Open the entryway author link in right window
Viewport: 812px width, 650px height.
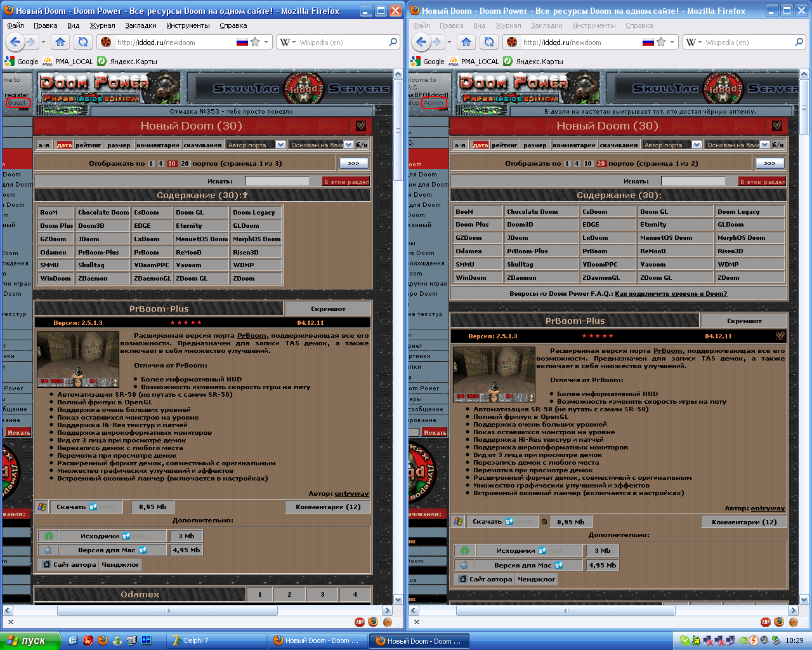pyautogui.click(x=768, y=508)
